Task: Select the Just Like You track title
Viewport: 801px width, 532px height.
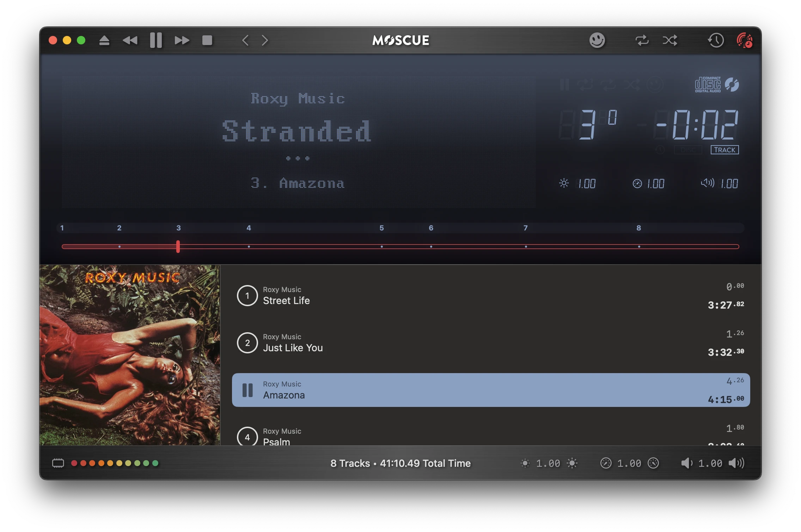Action: coord(293,348)
